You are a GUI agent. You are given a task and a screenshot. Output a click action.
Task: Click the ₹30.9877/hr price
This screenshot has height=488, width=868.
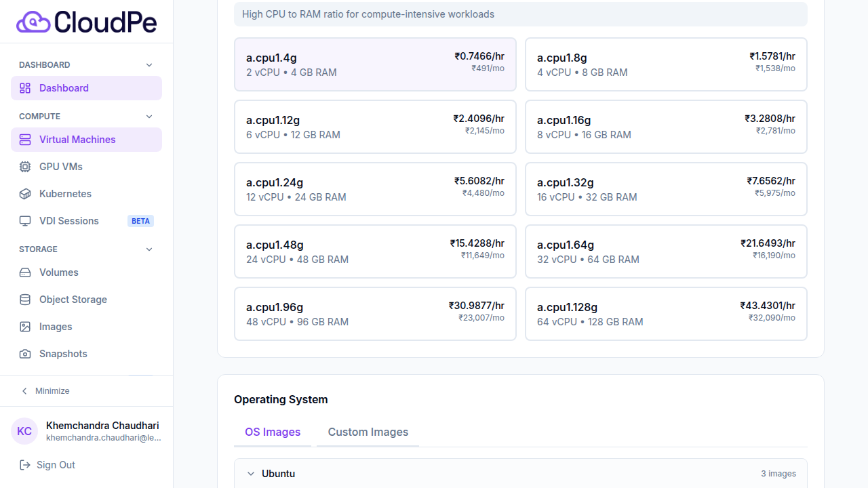tap(477, 306)
